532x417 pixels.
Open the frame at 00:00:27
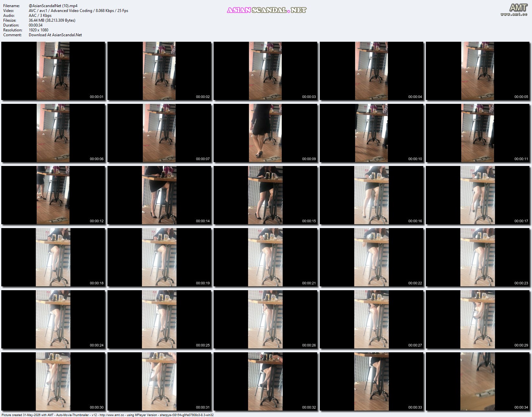pos(371,319)
